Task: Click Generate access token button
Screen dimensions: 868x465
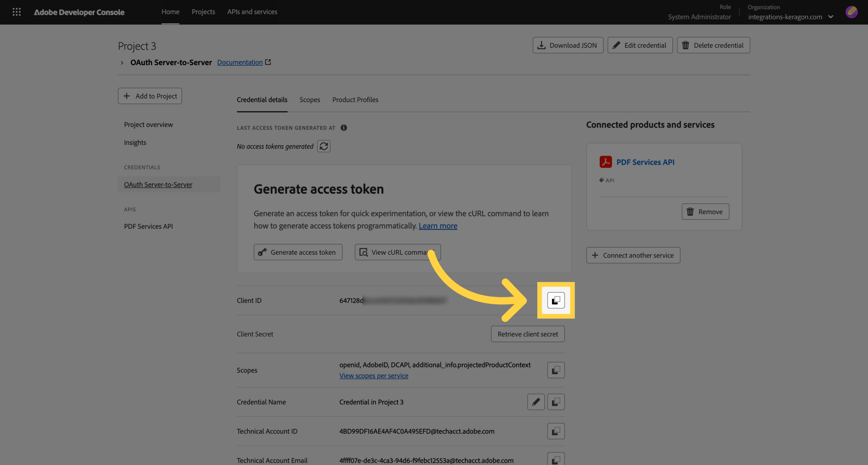Action: click(x=298, y=252)
